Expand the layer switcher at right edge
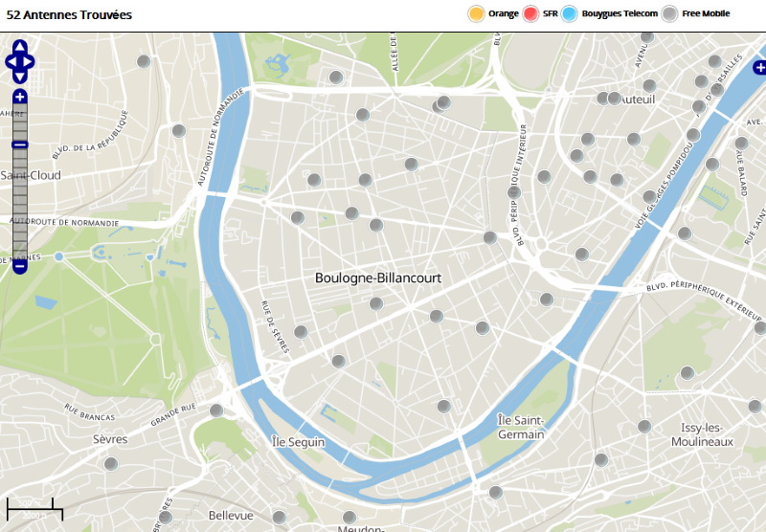The width and height of the screenshot is (766, 532). 759,67
